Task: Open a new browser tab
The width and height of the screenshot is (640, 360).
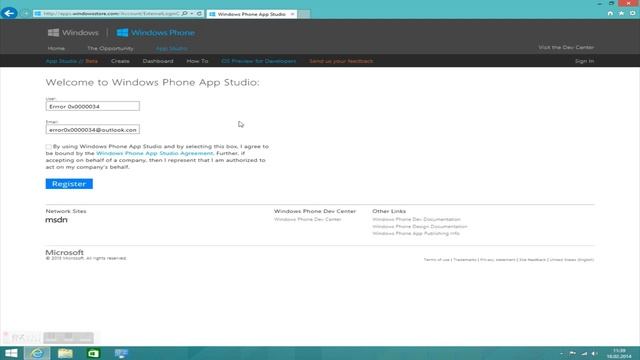Action: (304, 14)
